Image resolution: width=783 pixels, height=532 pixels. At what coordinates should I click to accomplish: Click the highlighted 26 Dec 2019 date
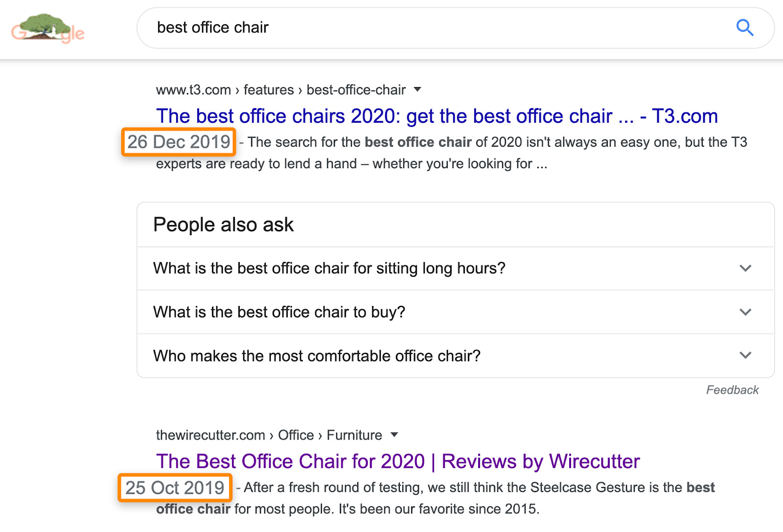(178, 142)
